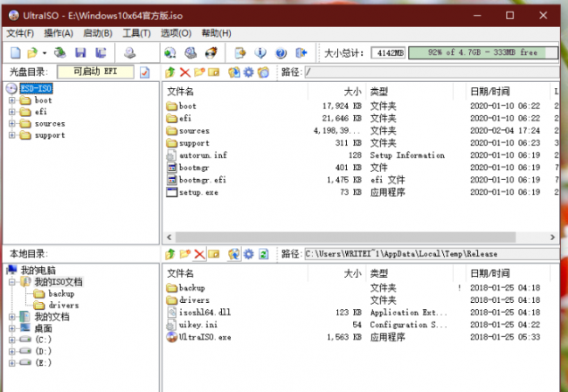Expand the (C:) drive node
The height and width of the screenshot is (392, 568).
coord(12,340)
